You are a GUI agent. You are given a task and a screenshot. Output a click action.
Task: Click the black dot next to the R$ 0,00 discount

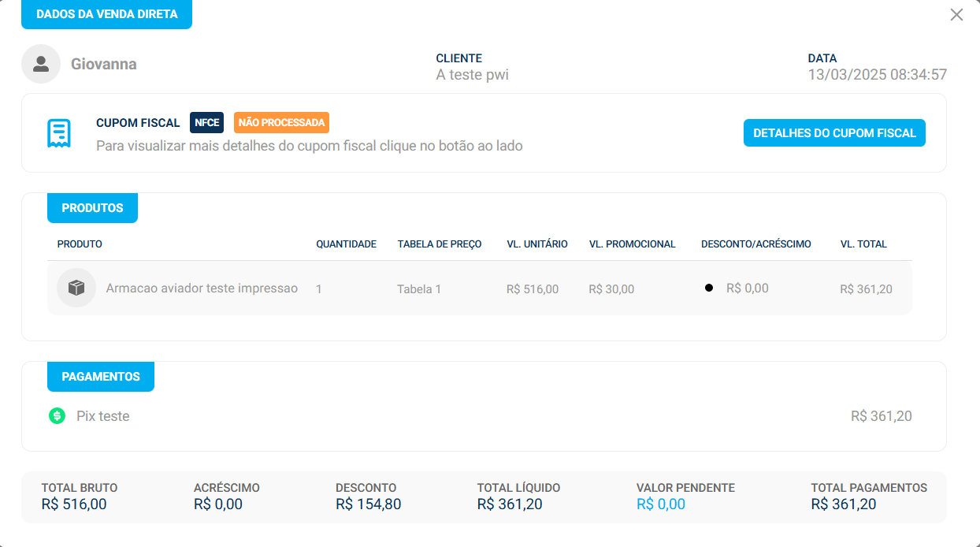coord(709,288)
